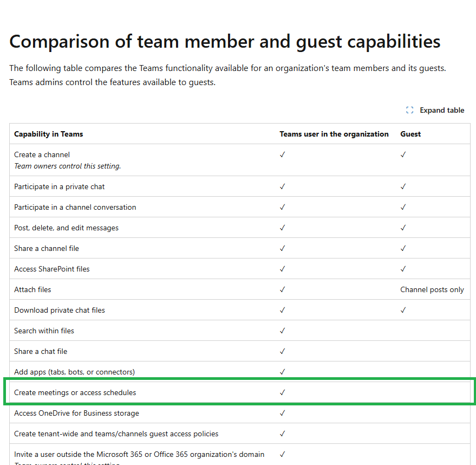Select Invite a user outside the Microsoft 365 entry
This screenshot has height=465, width=476.
139,454
